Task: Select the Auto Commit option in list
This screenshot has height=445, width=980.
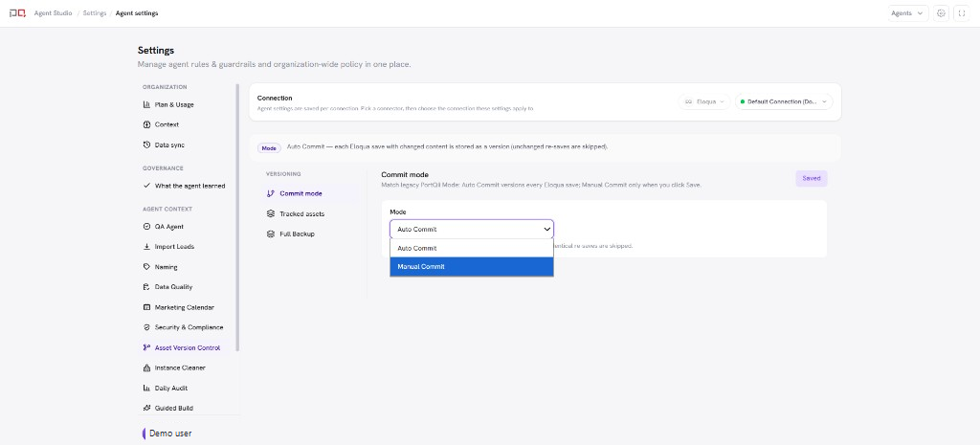Action: (x=472, y=248)
